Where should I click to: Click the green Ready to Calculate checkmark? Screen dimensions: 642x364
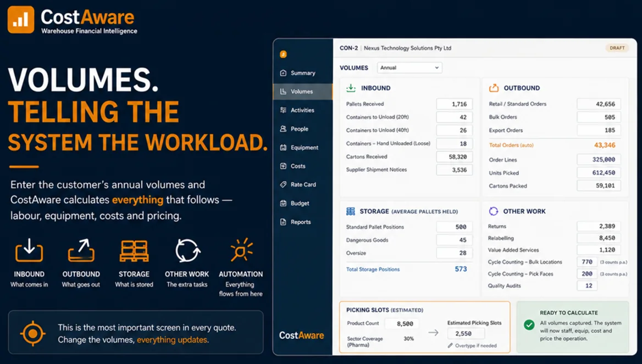[529, 325]
